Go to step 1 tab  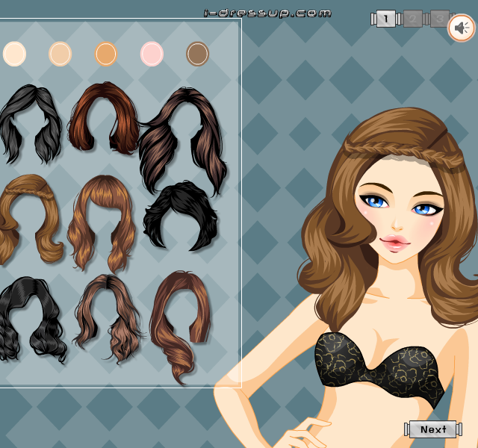386,19
